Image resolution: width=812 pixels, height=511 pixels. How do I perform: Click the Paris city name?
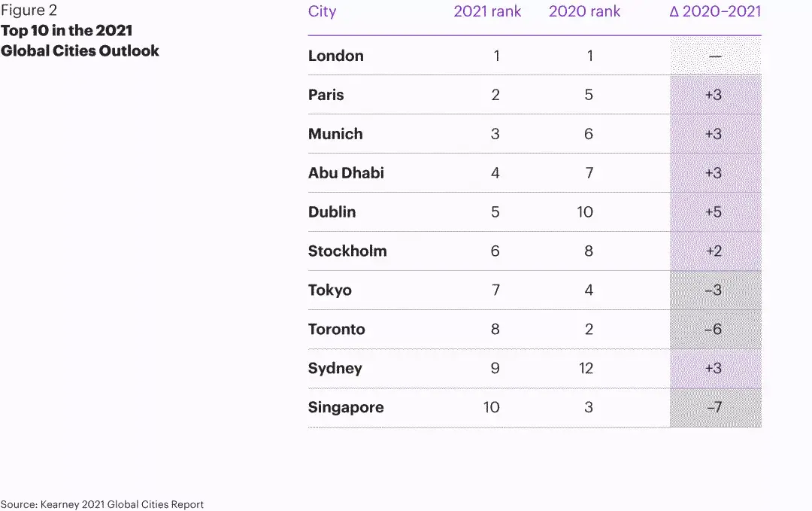pyautogui.click(x=326, y=95)
